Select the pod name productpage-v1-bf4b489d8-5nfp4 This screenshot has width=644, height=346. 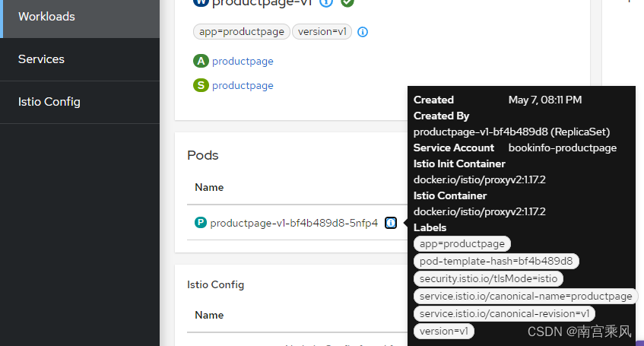(x=293, y=223)
